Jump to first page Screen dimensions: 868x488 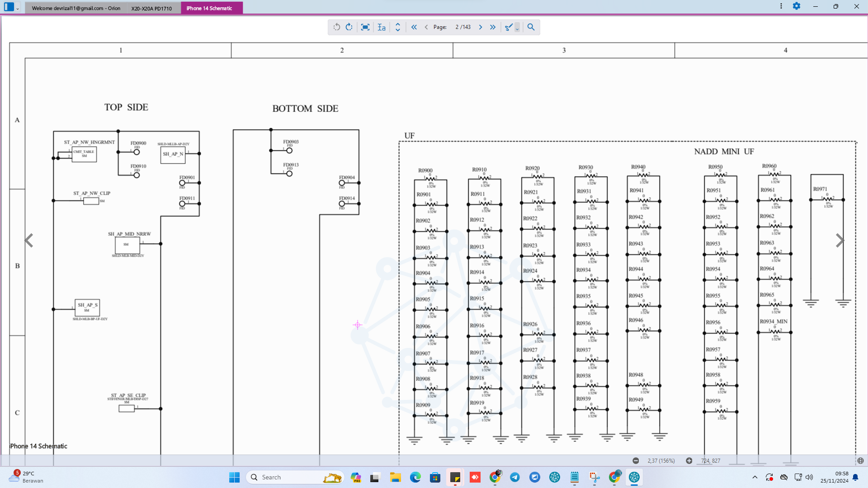(x=414, y=27)
